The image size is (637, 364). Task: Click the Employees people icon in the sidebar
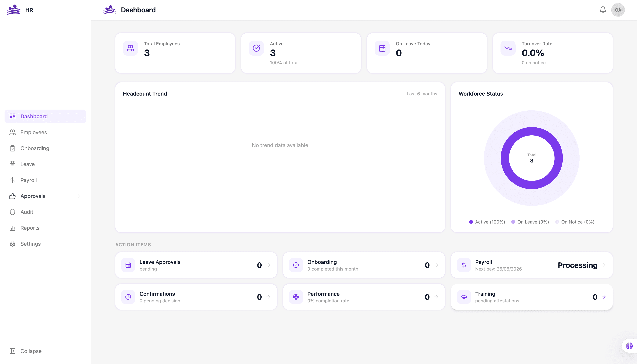click(x=13, y=132)
